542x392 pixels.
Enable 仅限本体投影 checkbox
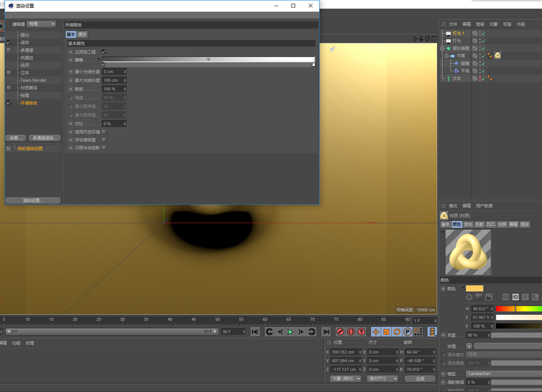click(104, 148)
